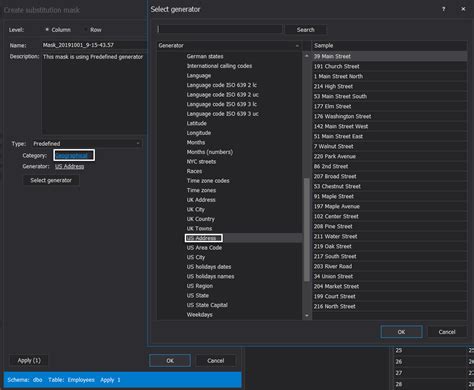Click the generator list scroll up arrow
Image resolution: width=474 pixels, height=390 pixels.
pyautogui.click(x=307, y=56)
